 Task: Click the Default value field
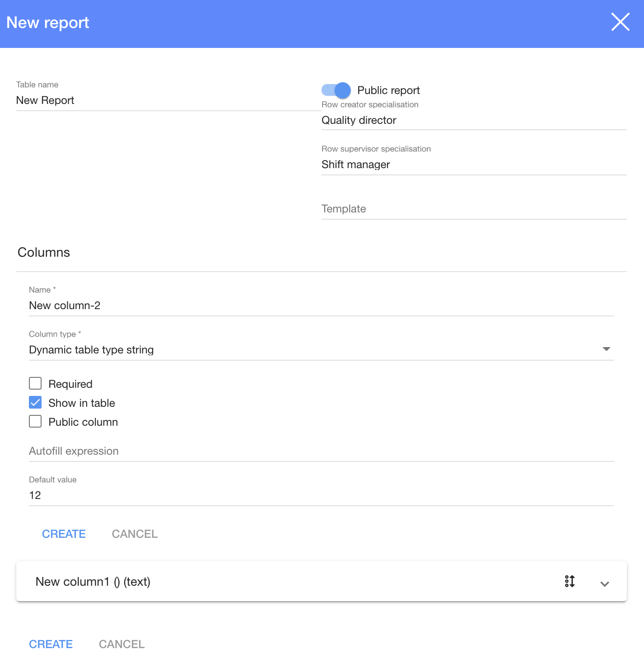[321, 495]
